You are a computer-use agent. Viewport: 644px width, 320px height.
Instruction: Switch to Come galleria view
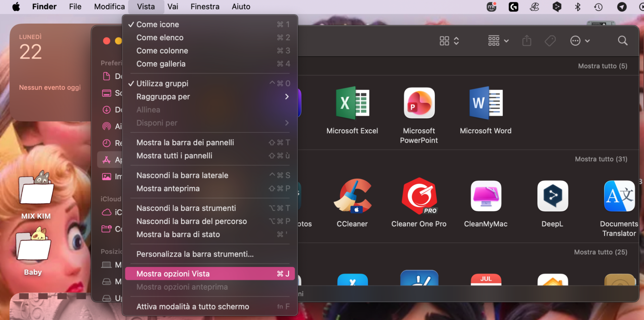[210, 64]
